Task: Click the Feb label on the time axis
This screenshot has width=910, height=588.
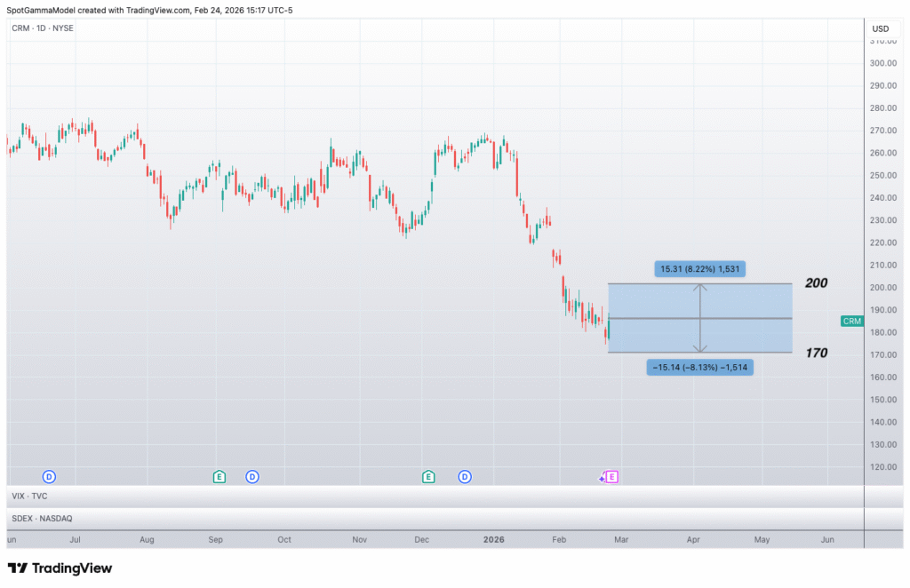Action: tap(558, 539)
